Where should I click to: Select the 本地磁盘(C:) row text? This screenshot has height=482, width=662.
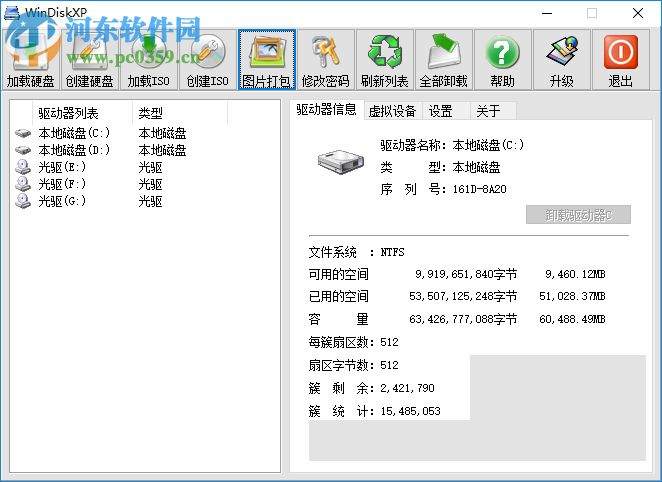[74, 133]
